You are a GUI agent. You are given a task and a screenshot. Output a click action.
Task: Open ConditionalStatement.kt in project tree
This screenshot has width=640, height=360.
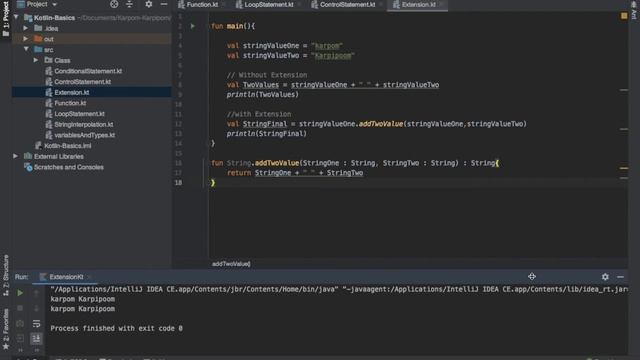[x=88, y=71]
